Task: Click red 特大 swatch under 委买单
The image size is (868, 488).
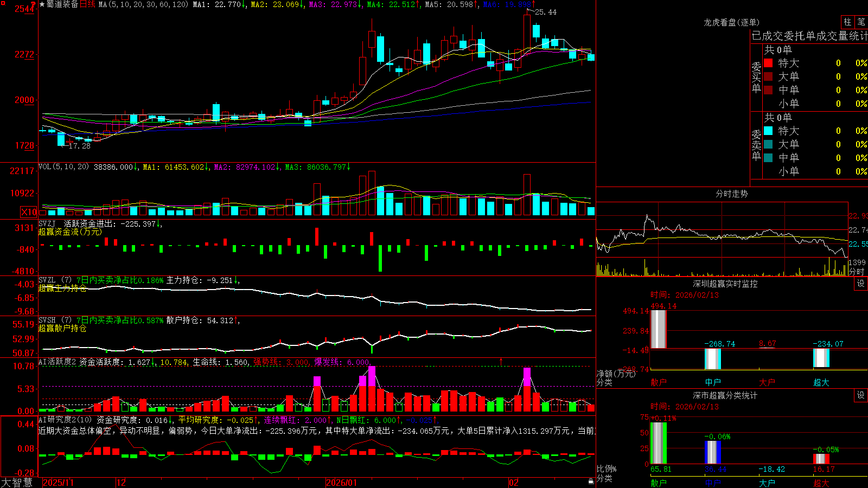Action: tap(768, 63)
